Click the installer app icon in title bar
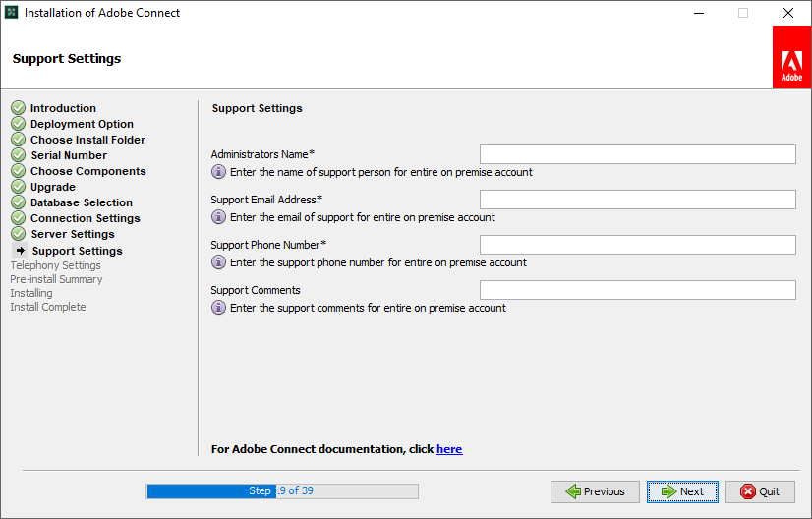812x519 pixels. tap(12, 13)
